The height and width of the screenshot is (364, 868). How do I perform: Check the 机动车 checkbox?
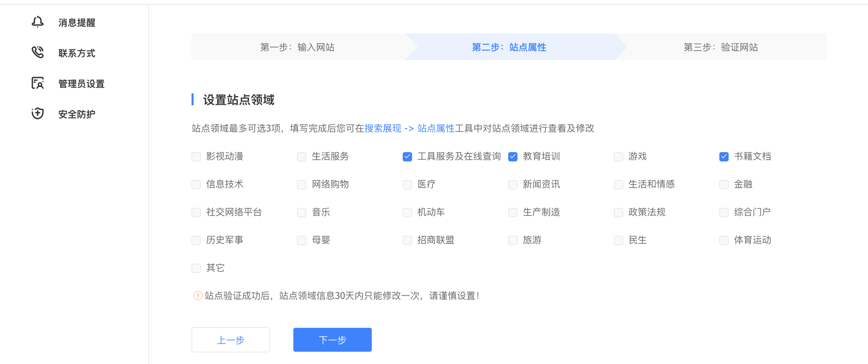tap(407, 213)
